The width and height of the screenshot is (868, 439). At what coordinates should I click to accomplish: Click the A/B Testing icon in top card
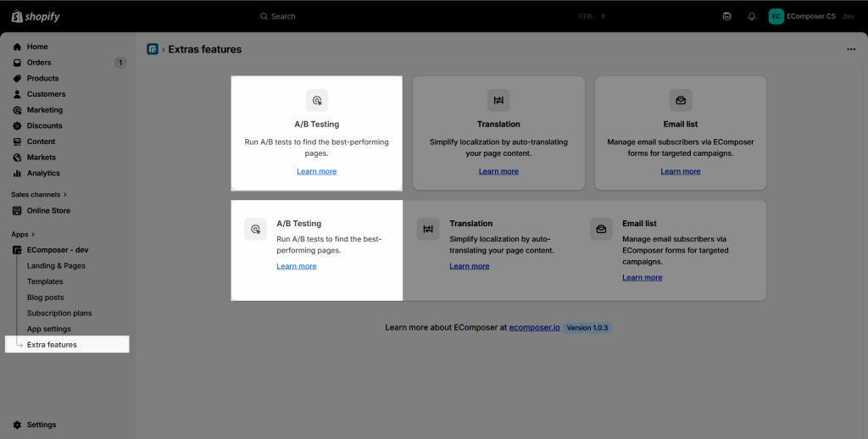pyautogui.click(x=317, y=100)
